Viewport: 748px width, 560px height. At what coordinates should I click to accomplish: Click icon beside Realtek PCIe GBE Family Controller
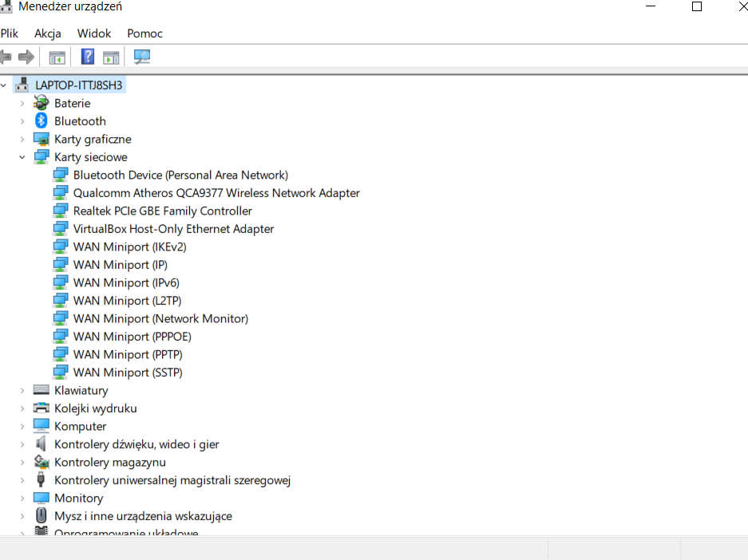tap(60, 211)
